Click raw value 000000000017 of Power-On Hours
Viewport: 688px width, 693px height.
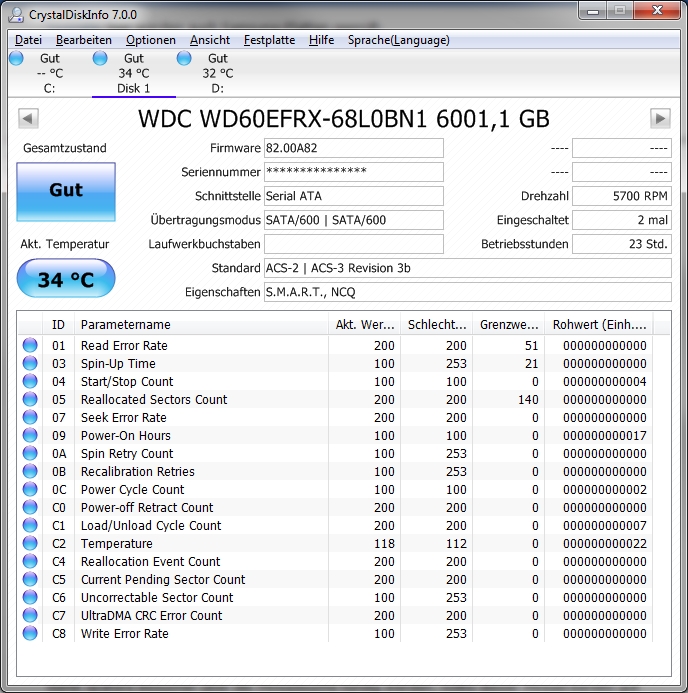pos(604,435)
